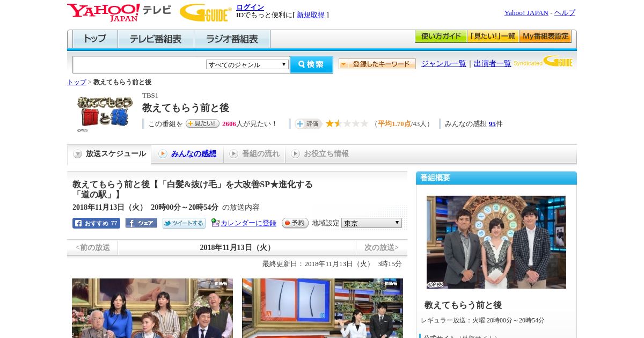Image resolution: width=644 pixels, height=338 pixels.
Task: Switch to the ラジオ番組表 tab
Action: [x=232, y=39]
